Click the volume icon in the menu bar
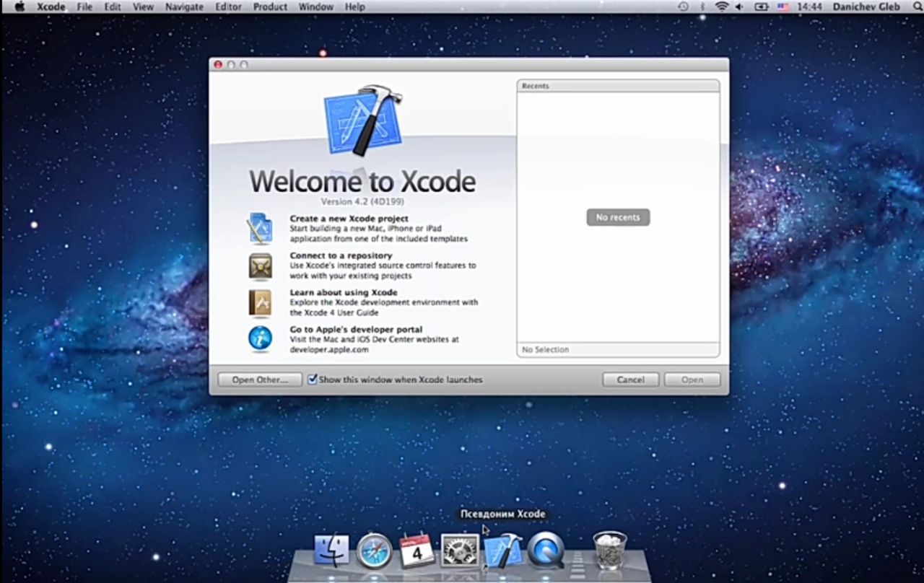This screenshot has width=924, height=583. (740, 6)
